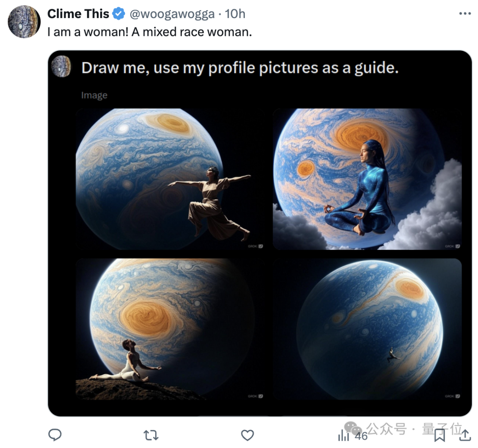Click the Clime This display name
Screen dimensions: 478x448
tap(78, 14)
